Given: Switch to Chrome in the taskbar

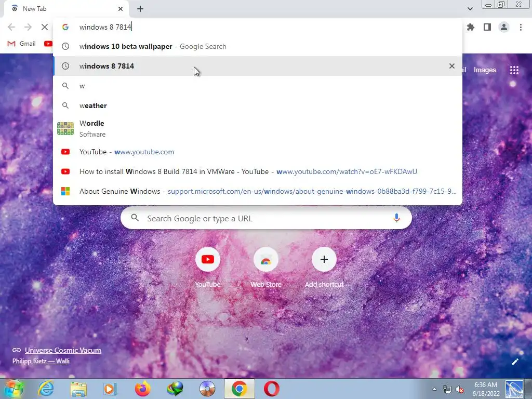Looking at the screenshot, I should (x=239, y=389).
